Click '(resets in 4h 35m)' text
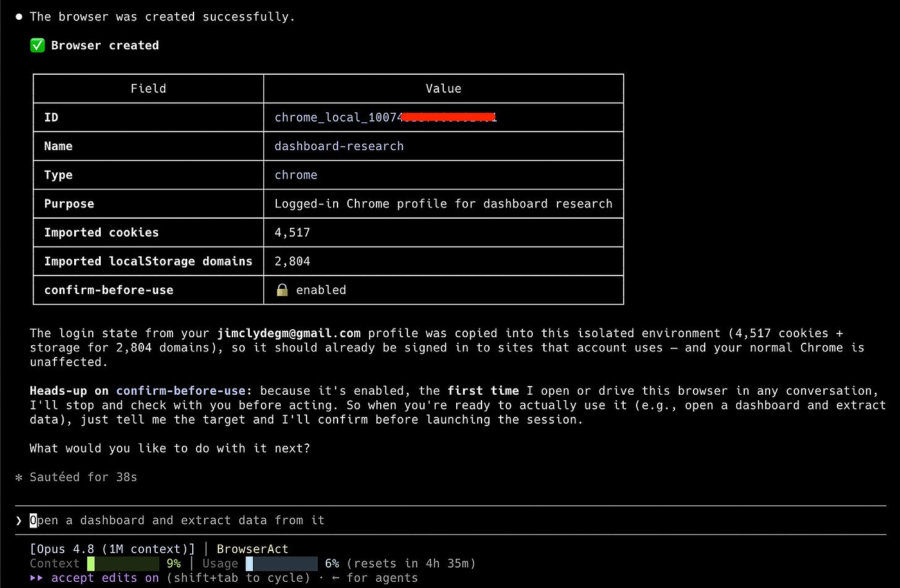This screenshot has height=588, width=900. (412, 563)
